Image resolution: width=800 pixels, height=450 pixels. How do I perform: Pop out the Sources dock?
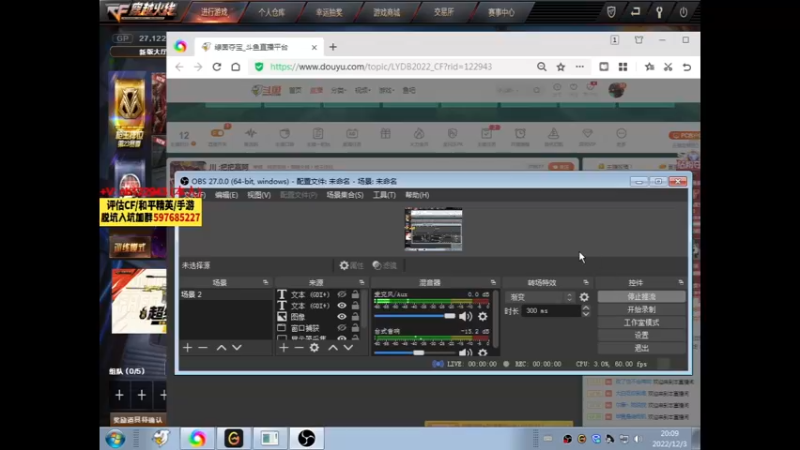pos(362,282)
